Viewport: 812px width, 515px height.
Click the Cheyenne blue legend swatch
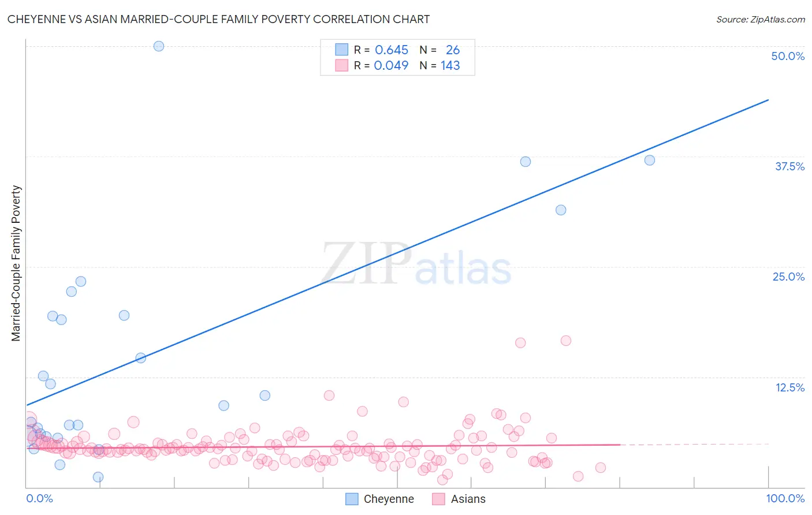(352, 499)
